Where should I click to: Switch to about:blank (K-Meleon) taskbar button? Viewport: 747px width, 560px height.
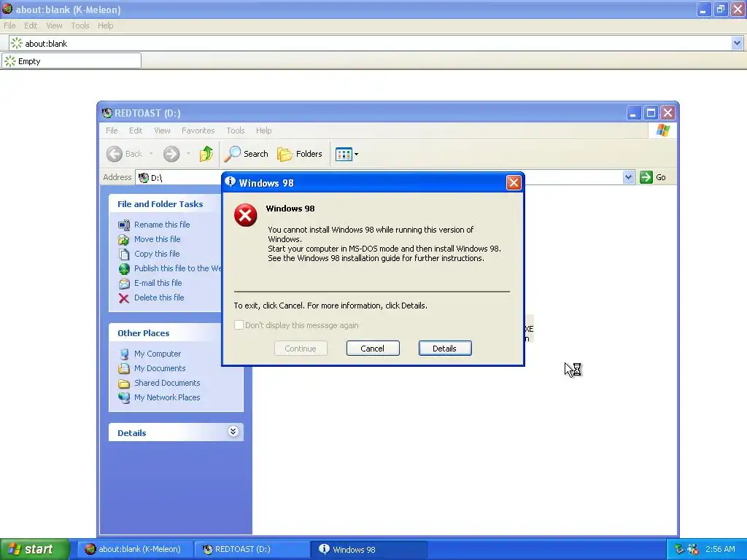point(135,549)
